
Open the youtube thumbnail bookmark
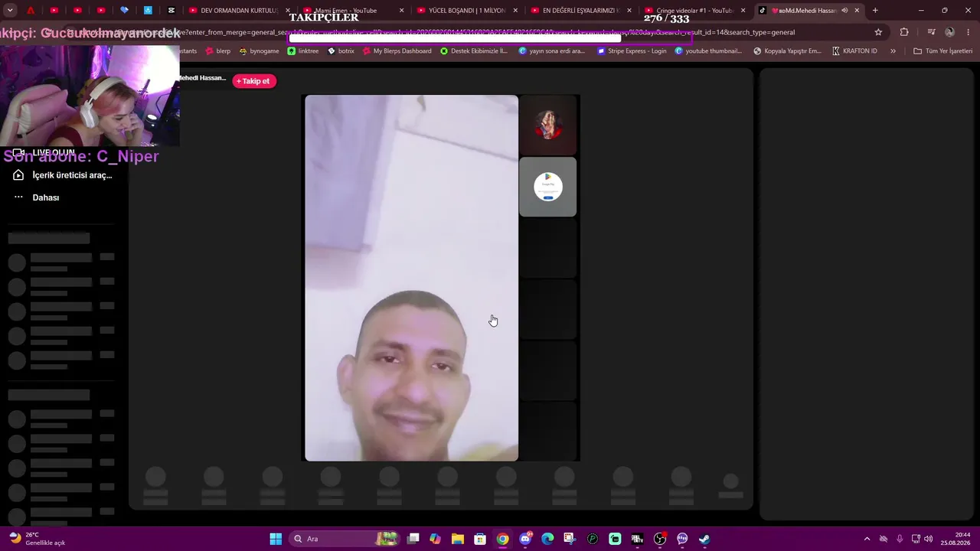[x=709, y=51]
